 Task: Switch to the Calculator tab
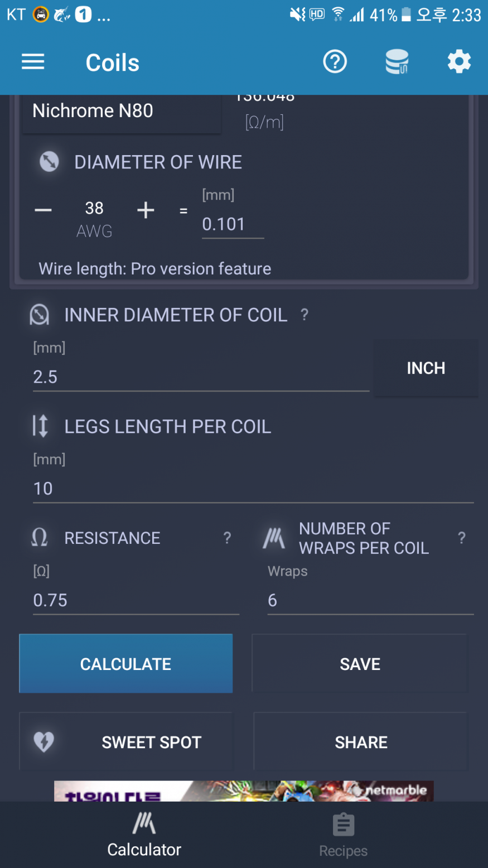click(x=144, y=835)
